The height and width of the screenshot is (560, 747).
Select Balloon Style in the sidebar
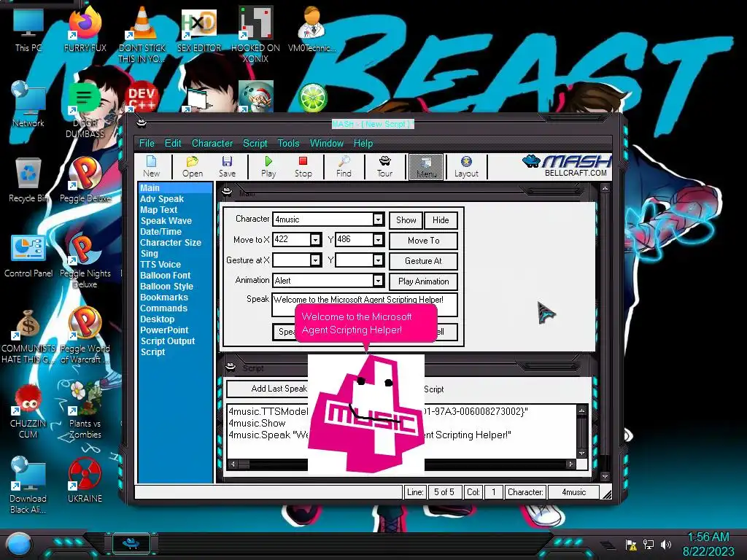[166, 287]
